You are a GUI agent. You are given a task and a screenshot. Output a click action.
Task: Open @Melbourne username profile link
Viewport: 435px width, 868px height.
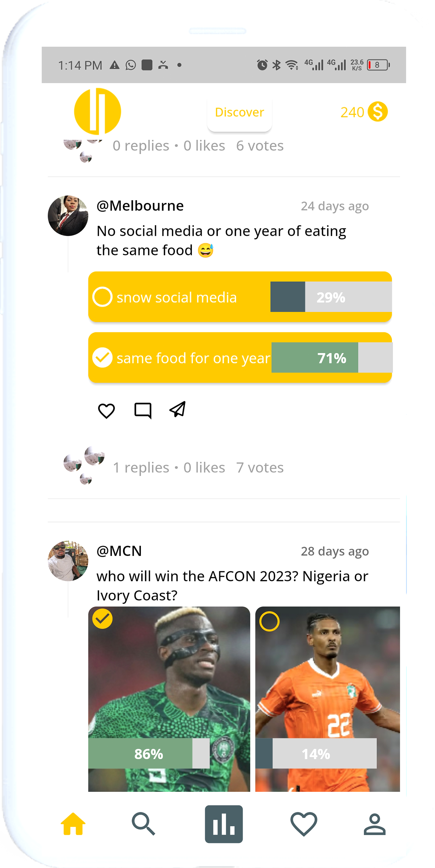140,206
